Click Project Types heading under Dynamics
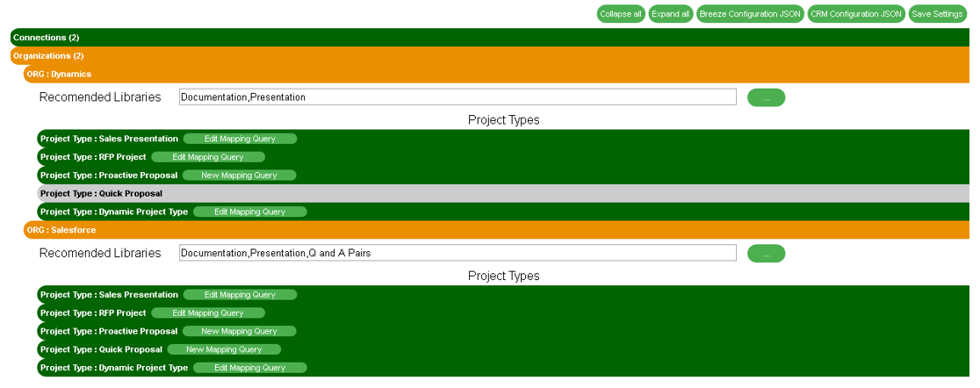980x388 pixels. point(504,120)
